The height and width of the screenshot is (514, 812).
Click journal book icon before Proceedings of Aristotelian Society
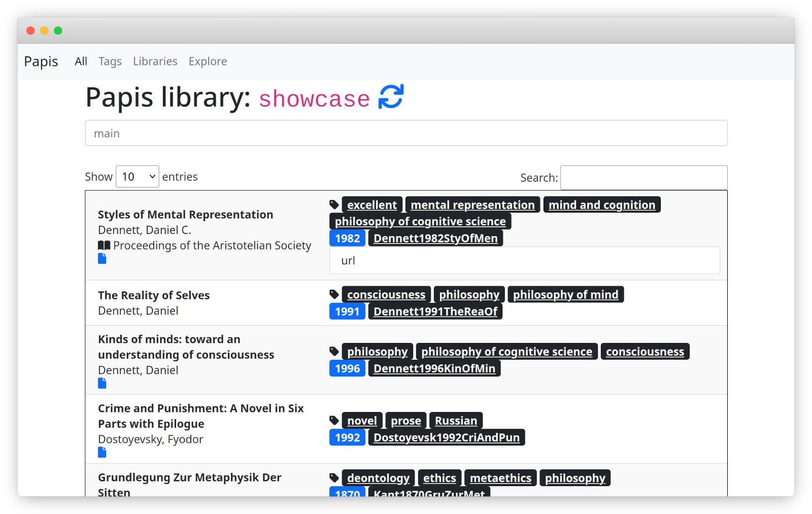(x=104, y=246)
